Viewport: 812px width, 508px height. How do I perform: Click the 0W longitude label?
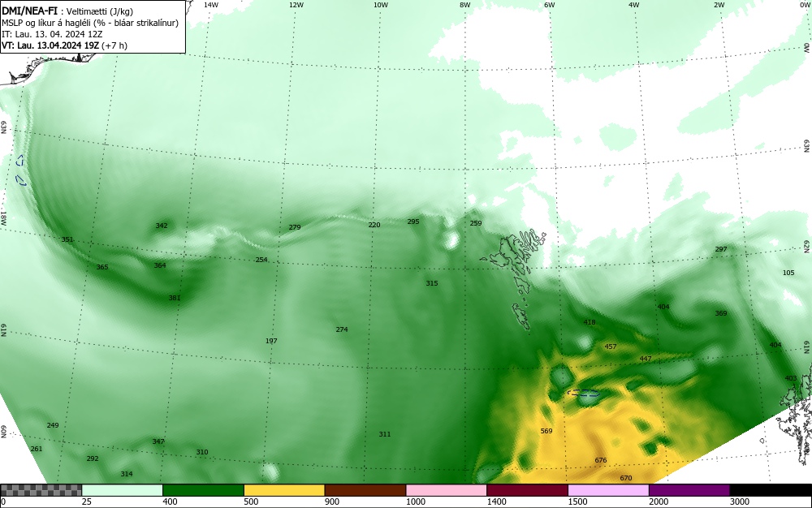point(804,5)
